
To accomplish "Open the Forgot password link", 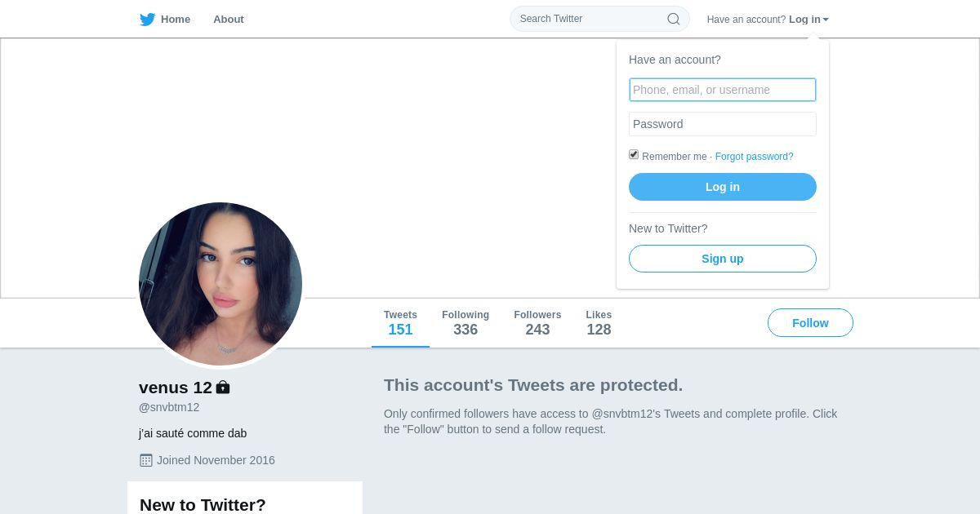I will pyautogui.click(x=754, y=157).
